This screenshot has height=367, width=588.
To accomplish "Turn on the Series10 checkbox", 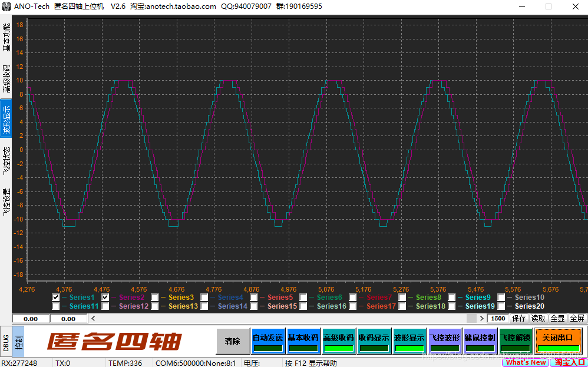I will tap(501, 297).
